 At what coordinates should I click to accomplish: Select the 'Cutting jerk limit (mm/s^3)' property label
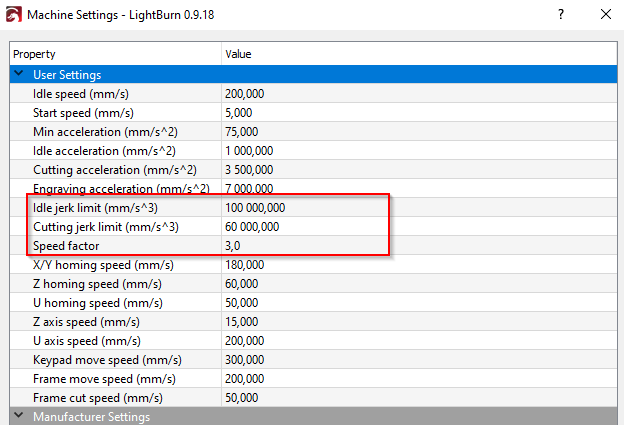(x=106, y=227)
